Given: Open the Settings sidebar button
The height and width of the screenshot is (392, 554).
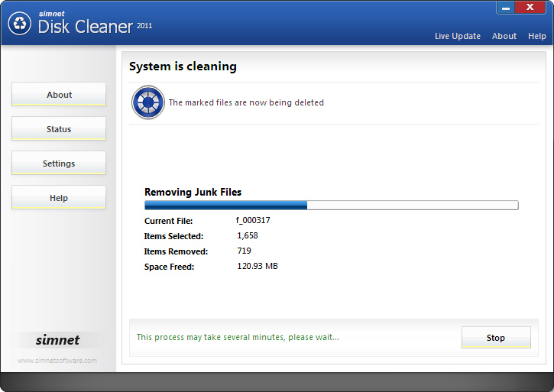Looking at the screenshot, I should [x=59, y=164].
